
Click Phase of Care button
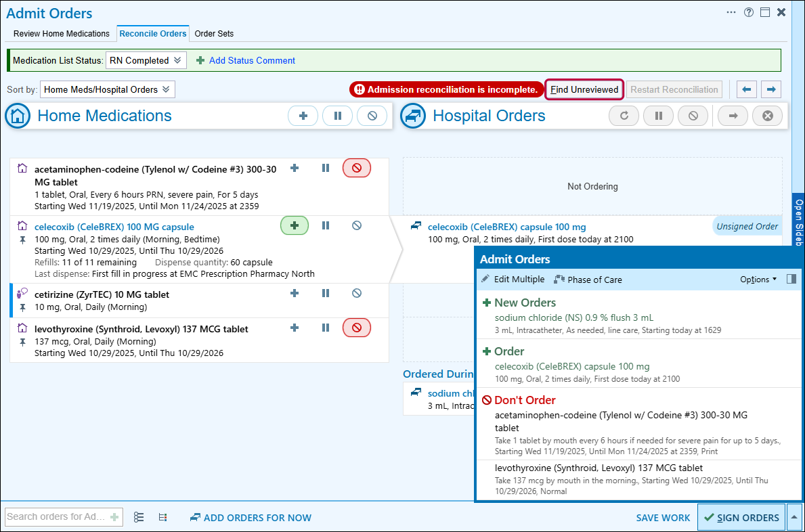(588, 279)
